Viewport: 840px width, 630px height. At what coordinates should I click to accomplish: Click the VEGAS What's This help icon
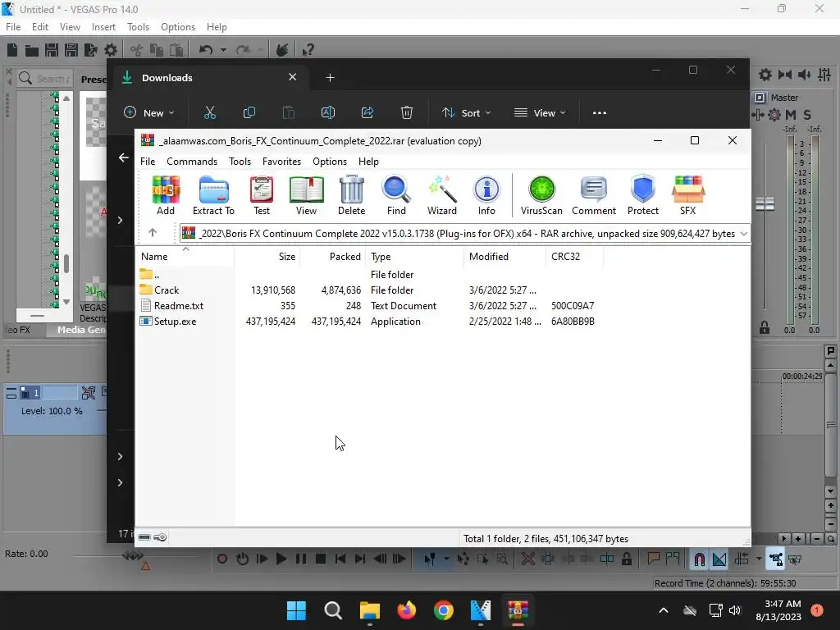point(307,50)
